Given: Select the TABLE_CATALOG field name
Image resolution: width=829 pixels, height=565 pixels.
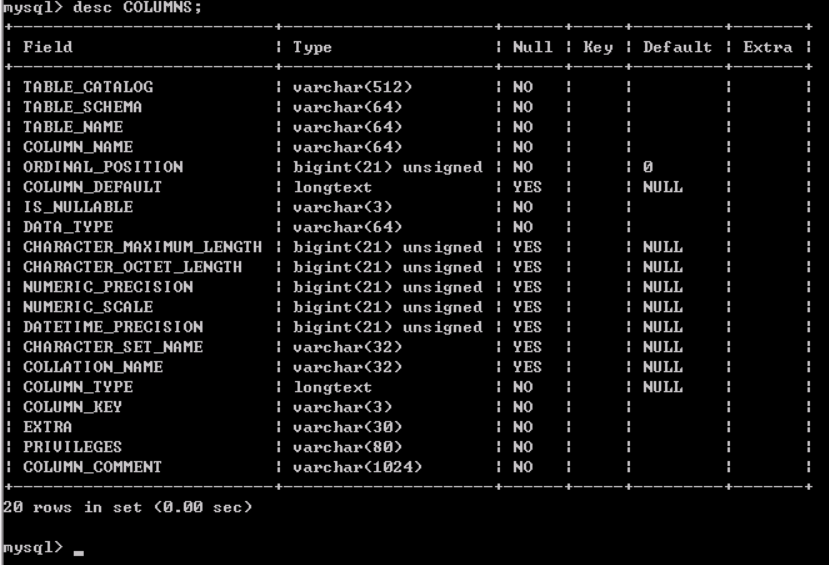Looking at the screenshot, I should click(x=88, y=87).
